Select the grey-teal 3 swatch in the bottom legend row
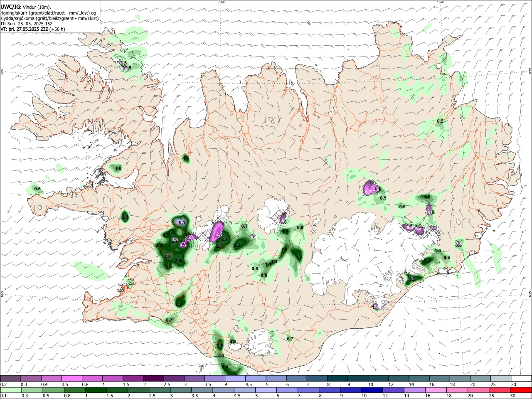The height and width of the screenshot is (399, 532). point(181,390)
